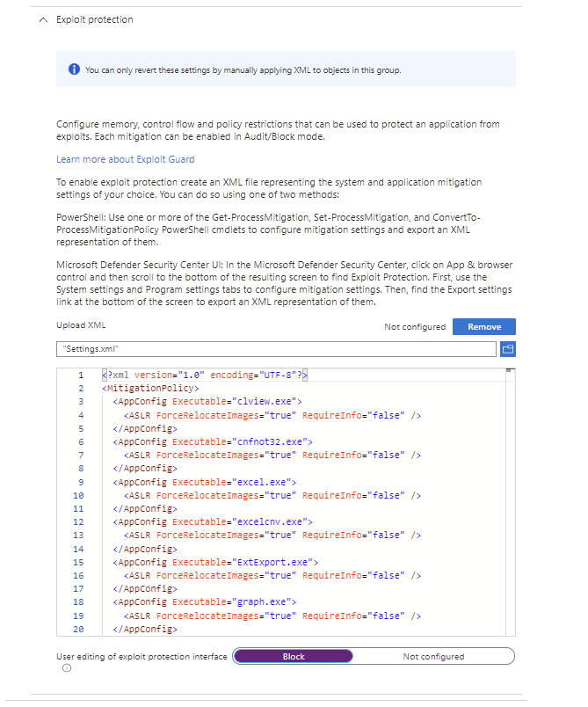Click the folder browse icon beside Settings.xml

(x=507, y=349)
